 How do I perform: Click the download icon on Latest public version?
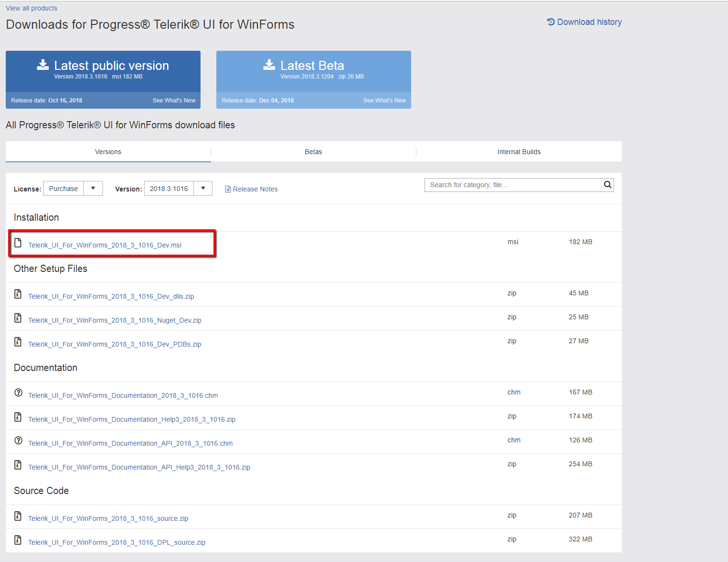pyautogui.click(x=43, y=65)
